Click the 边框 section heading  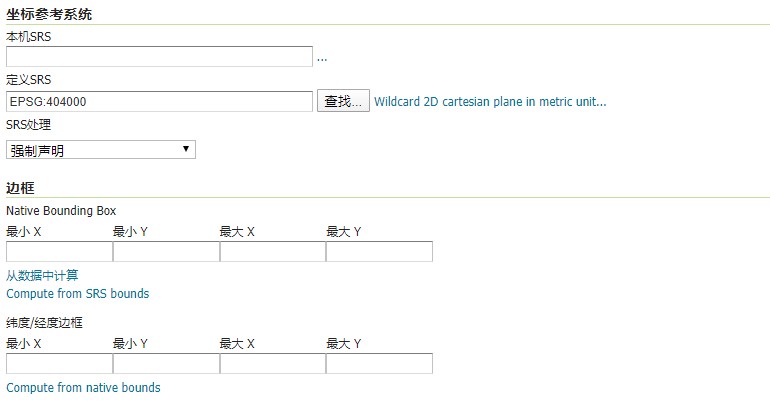pos(20,187)
